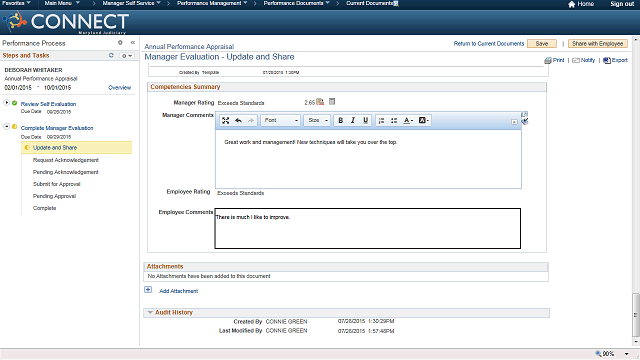The height and width of the screenshot is (360, 640).
Task: Select Pending Acknowledgement step
Action: [66, 172]
